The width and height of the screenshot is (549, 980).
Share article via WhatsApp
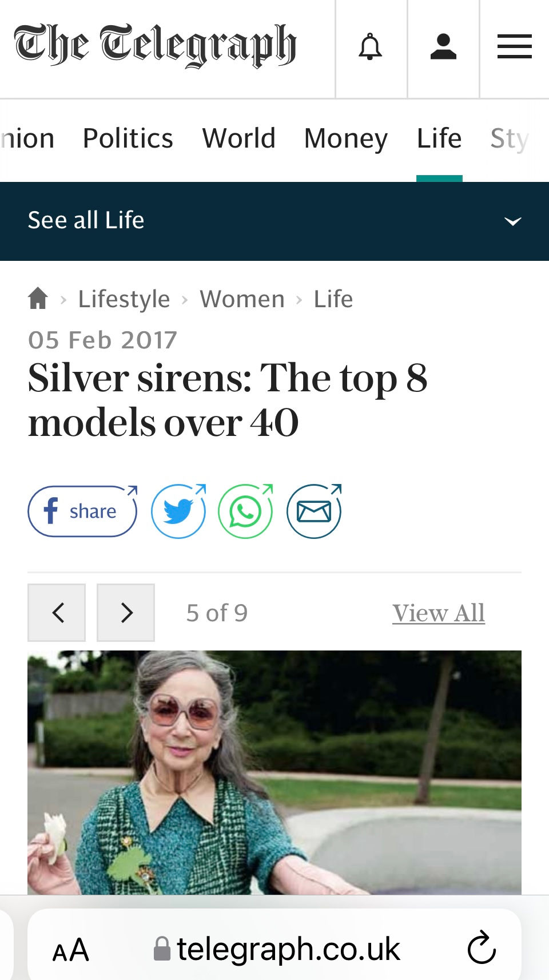245,511
